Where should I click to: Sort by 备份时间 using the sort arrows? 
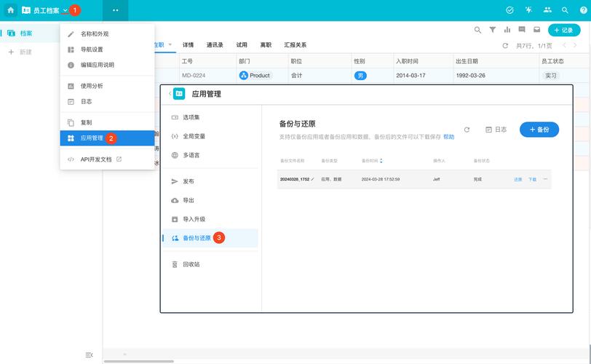pos(381,160)
